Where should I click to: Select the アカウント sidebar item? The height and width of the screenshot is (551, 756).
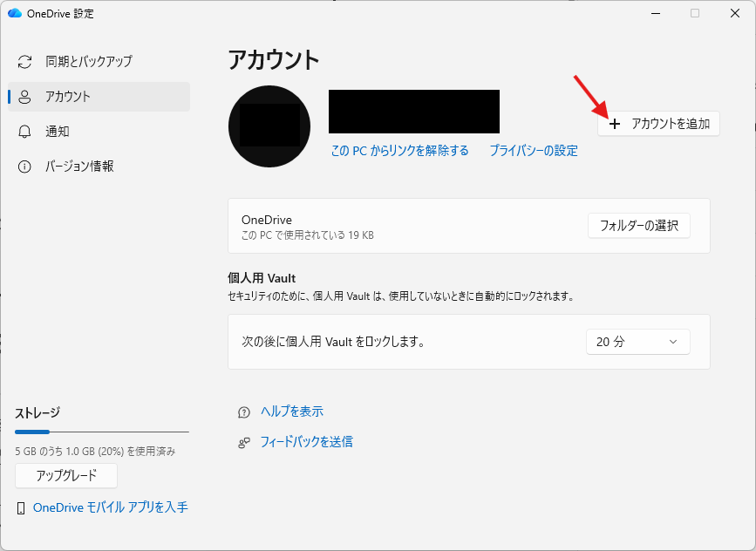[99, 97]
